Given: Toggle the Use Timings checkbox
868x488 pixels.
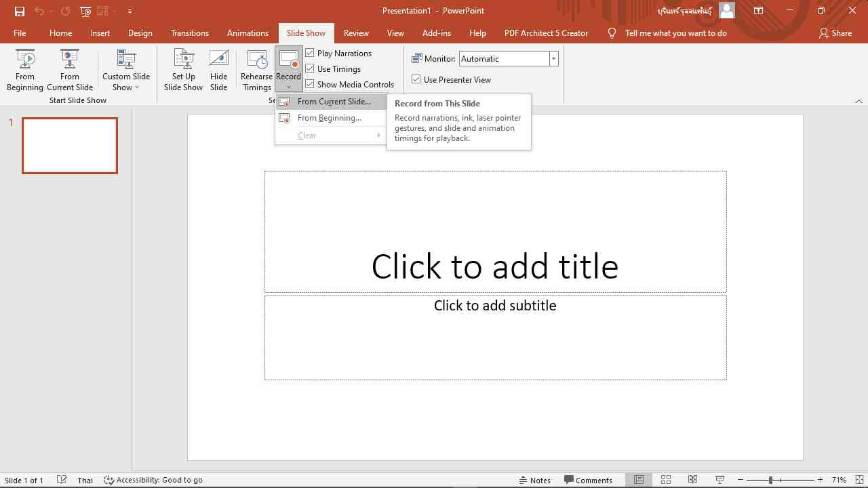Looking at the screenshot, I should (x=310, y=68).
